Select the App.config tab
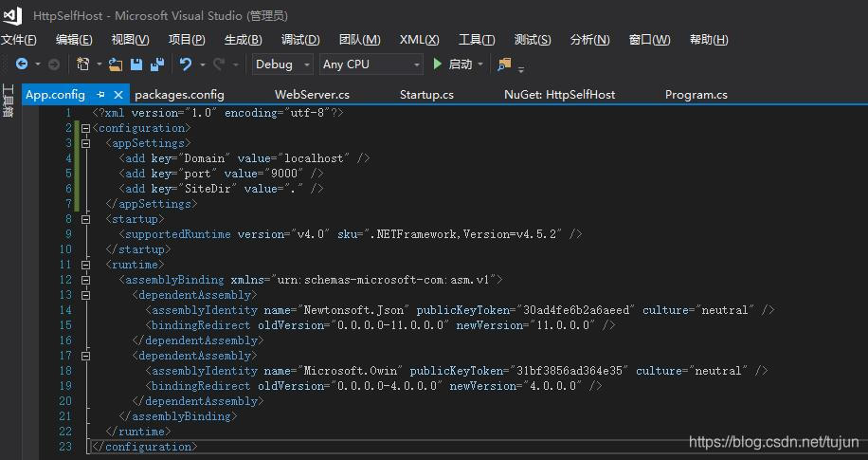This screenshot has width=868, height=460. coord(55,95)
